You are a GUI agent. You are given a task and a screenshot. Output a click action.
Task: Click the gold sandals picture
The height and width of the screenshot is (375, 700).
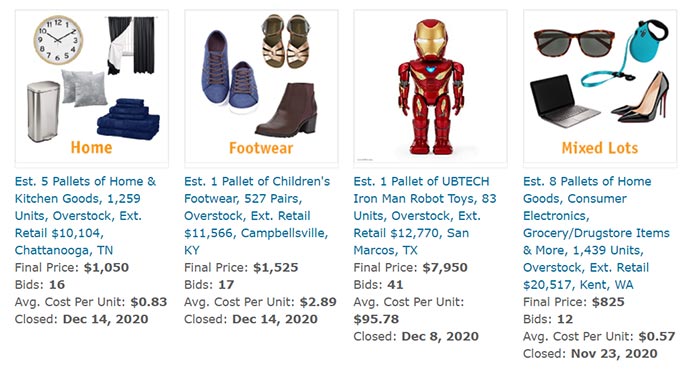click(x=286, y=41)
